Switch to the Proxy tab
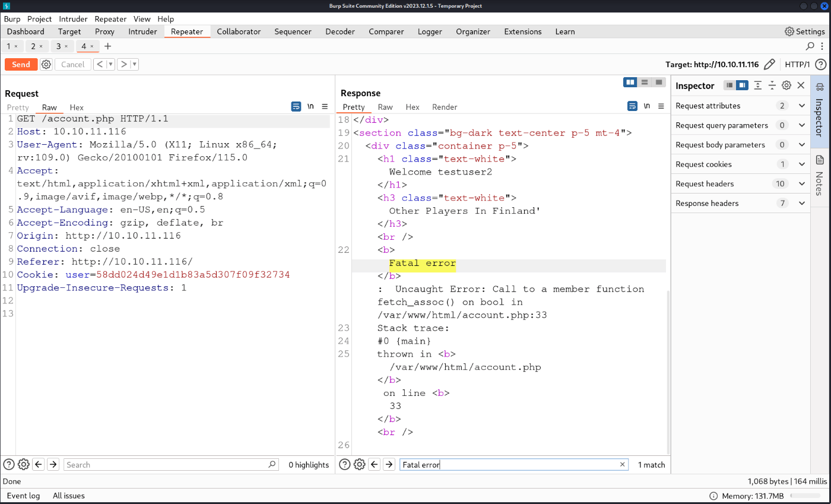Viewport: 831px width, 504px height. (x=104, y=31)
